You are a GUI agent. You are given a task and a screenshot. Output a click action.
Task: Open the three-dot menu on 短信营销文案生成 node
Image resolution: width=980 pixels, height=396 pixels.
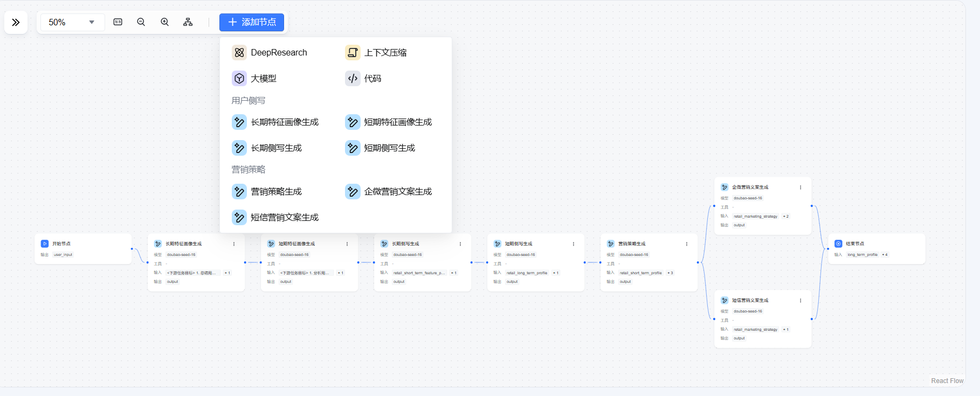pos(800,301)
